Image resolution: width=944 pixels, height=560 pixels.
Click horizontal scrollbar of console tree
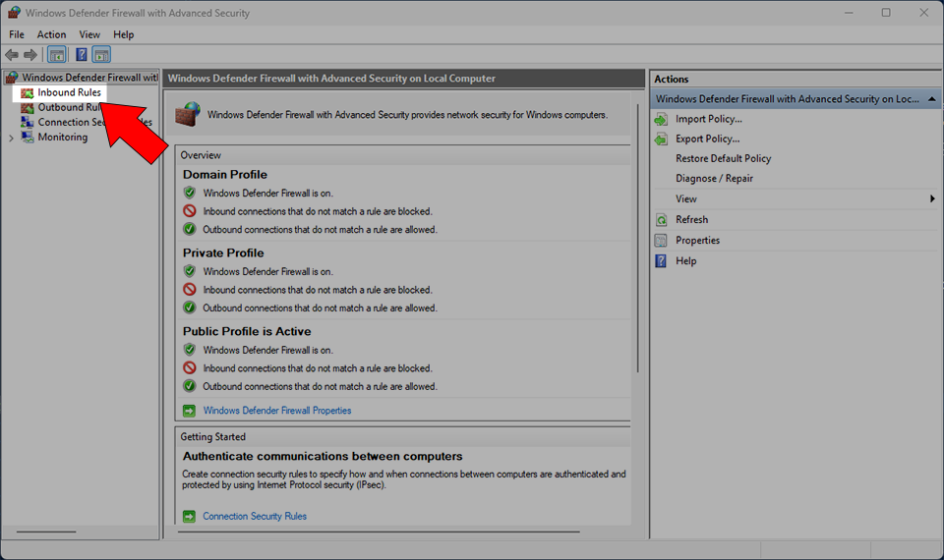click(46, 532)
